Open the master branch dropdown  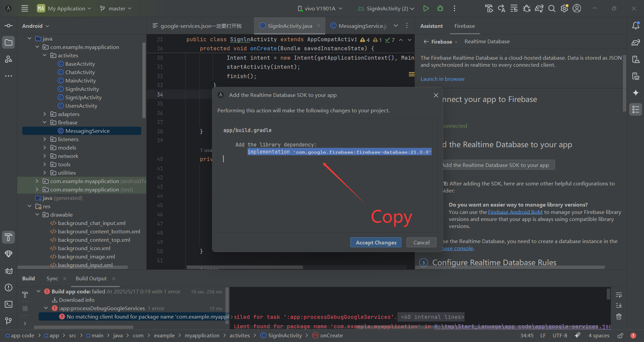click(116, 8)
